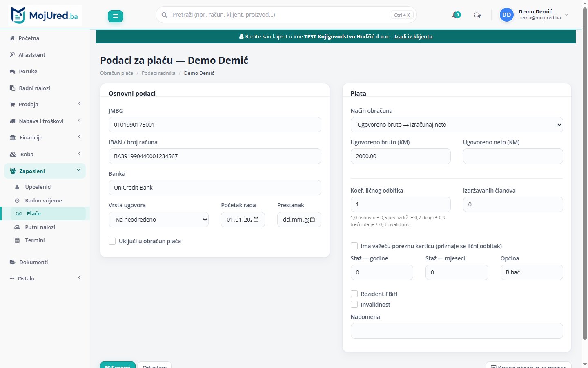The height and width of the screenshot is (368, 588).
Task: Click the Radni nalozi clipboard icon
Action: click(12, 88)
